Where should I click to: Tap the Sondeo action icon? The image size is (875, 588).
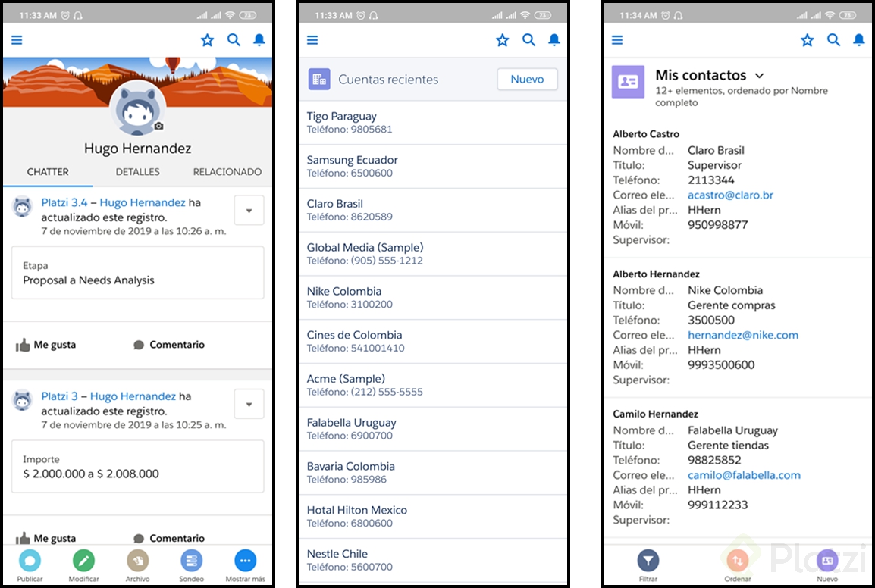click(x=191, y=561)
